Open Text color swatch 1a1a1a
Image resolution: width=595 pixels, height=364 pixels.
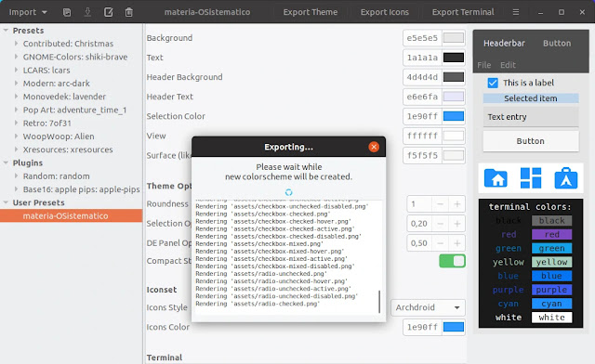[454, 58]
